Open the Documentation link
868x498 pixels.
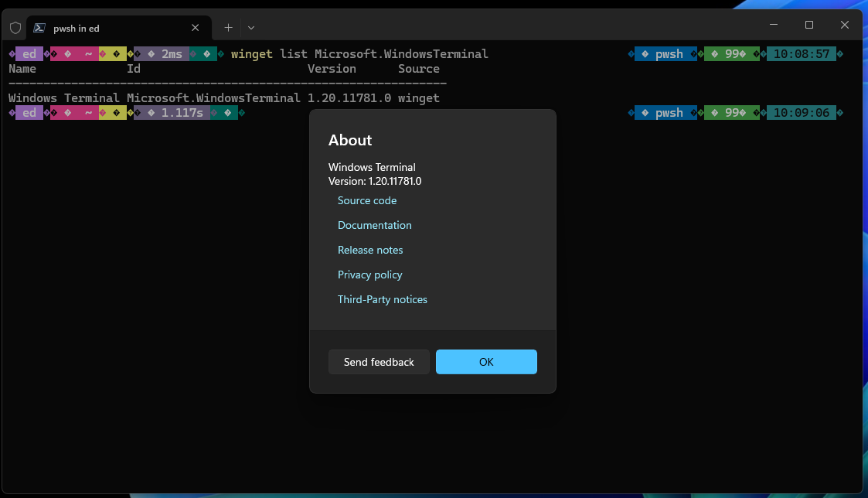(374, 225)
